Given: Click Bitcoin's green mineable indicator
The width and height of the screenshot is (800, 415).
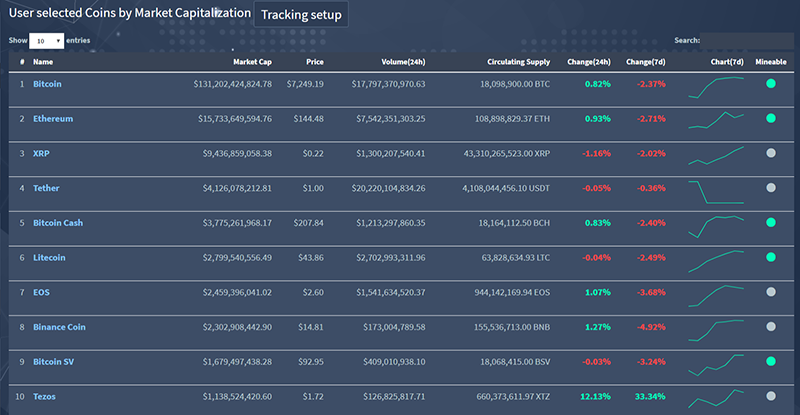Looking at the screenshot, I should coord(771,83).
